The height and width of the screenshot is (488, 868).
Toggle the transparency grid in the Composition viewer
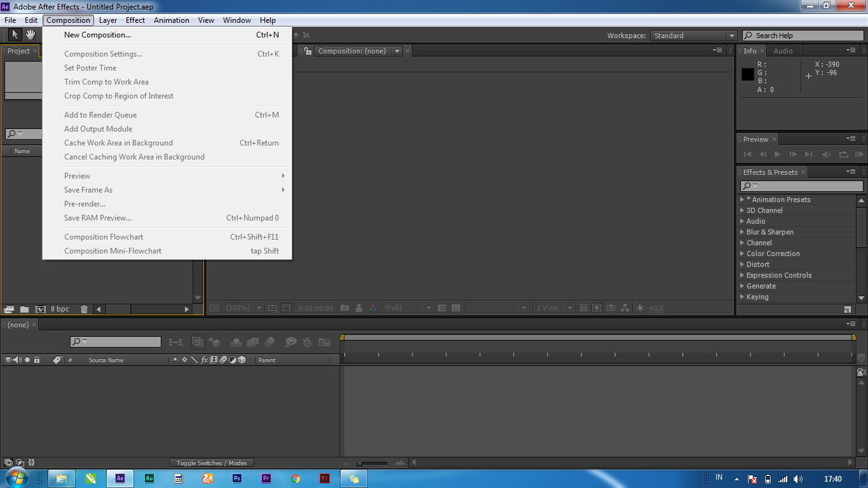point(456,308)
